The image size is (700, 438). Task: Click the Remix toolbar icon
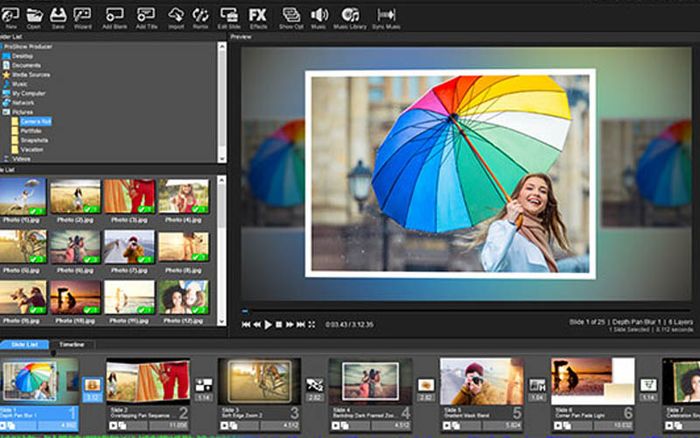(x=200, y=19)
